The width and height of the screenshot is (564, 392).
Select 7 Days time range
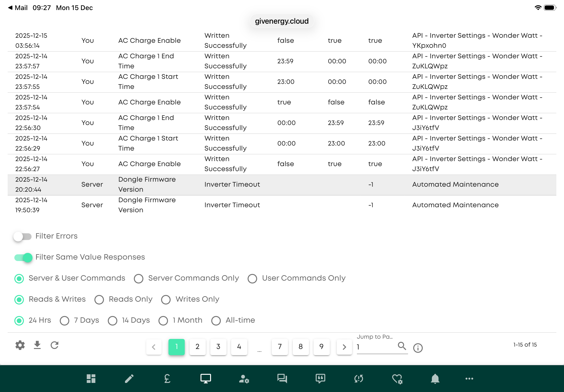[64, 321]
